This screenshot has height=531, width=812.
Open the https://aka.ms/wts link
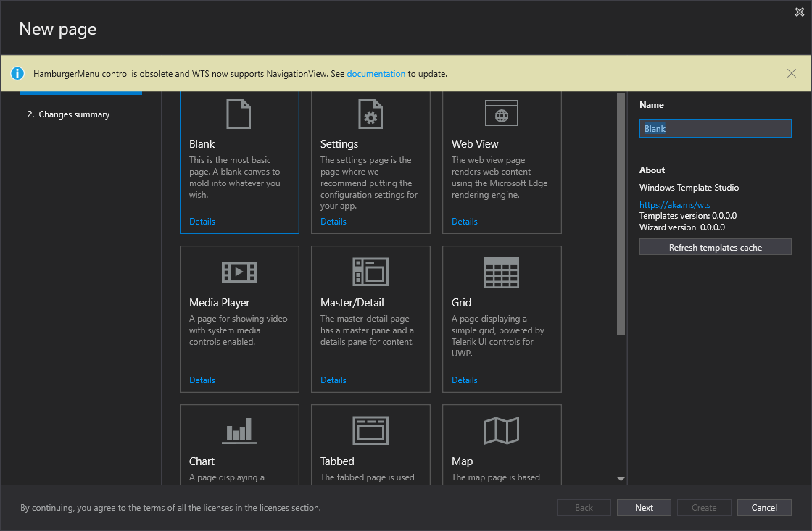pyautogui.click(x=674, y=204)
